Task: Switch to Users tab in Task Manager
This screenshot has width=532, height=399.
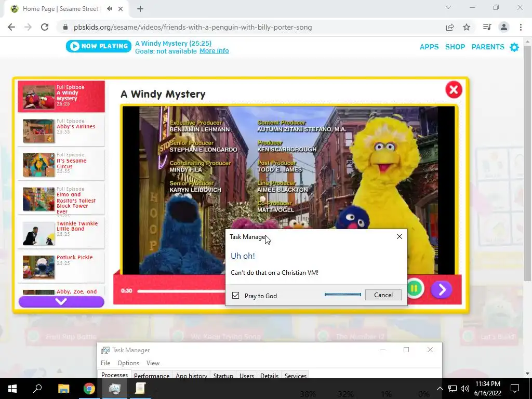Action: (247, 376)
